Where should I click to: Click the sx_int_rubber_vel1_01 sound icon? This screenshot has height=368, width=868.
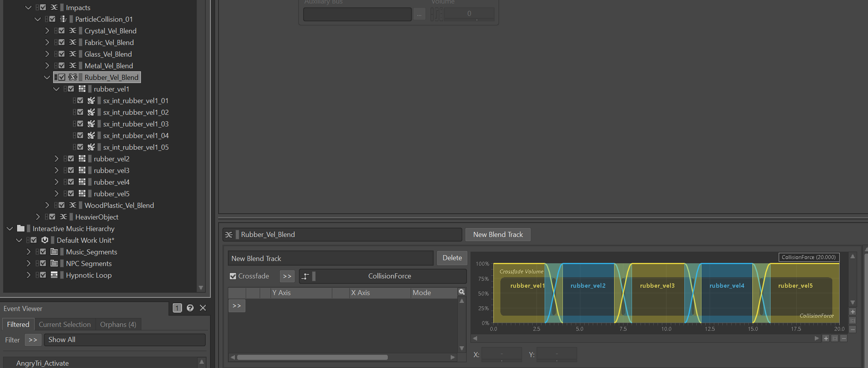91,100
